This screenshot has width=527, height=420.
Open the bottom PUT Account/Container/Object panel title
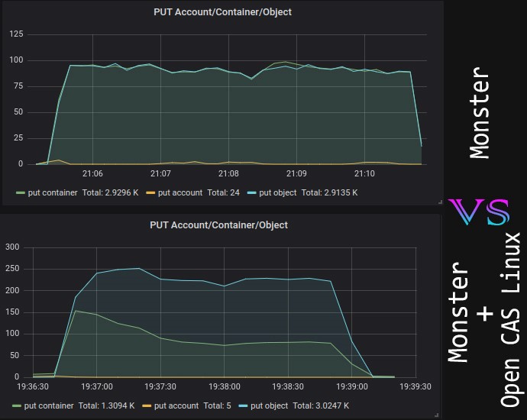(218, 225)
